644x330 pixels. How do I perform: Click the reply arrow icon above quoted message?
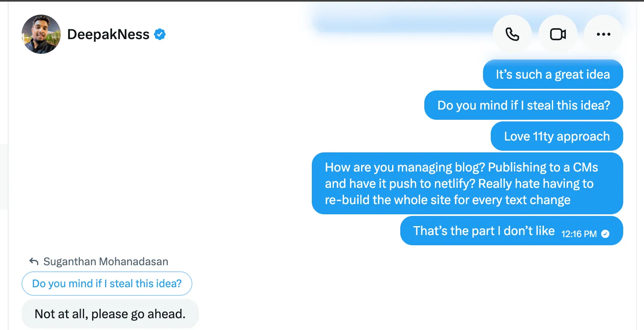click(34, 262)
